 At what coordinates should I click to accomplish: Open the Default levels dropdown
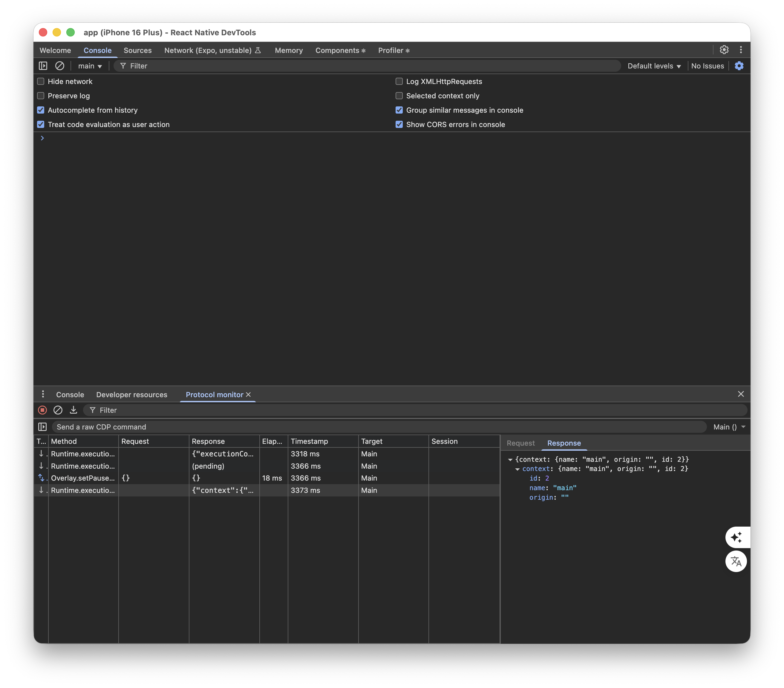click(x=654, y=66)
